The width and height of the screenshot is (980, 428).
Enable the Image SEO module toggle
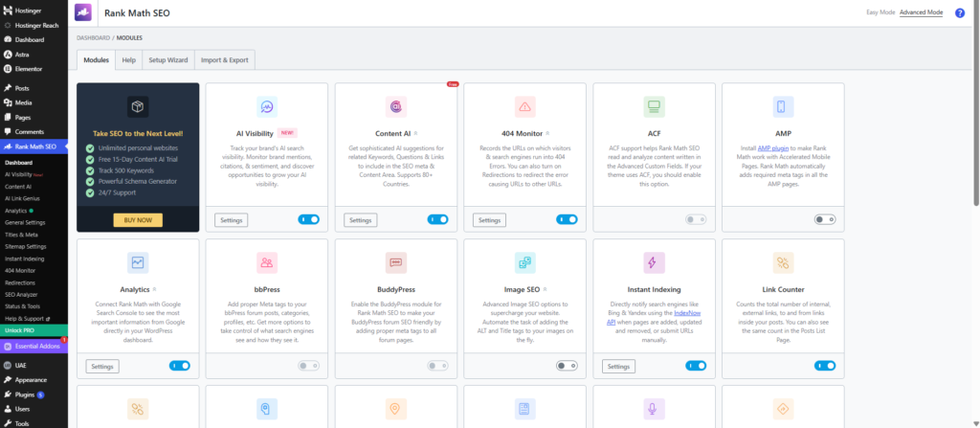(x=567, y=366)
